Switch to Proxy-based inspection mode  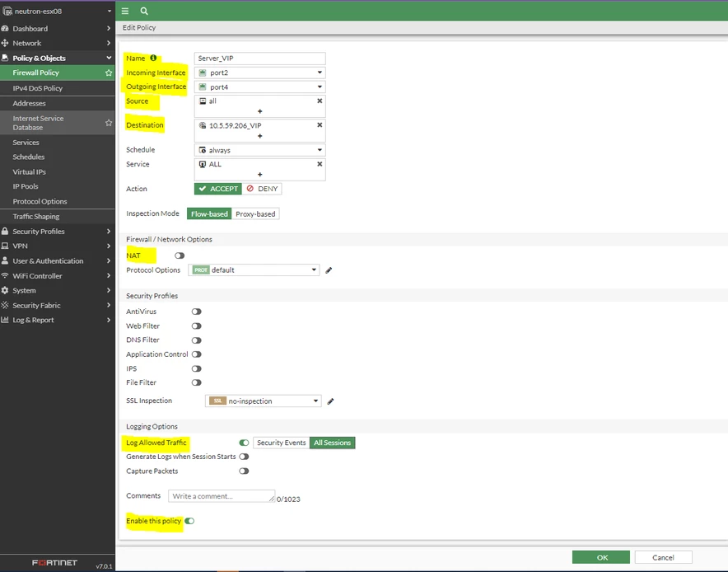coord(255,213)
